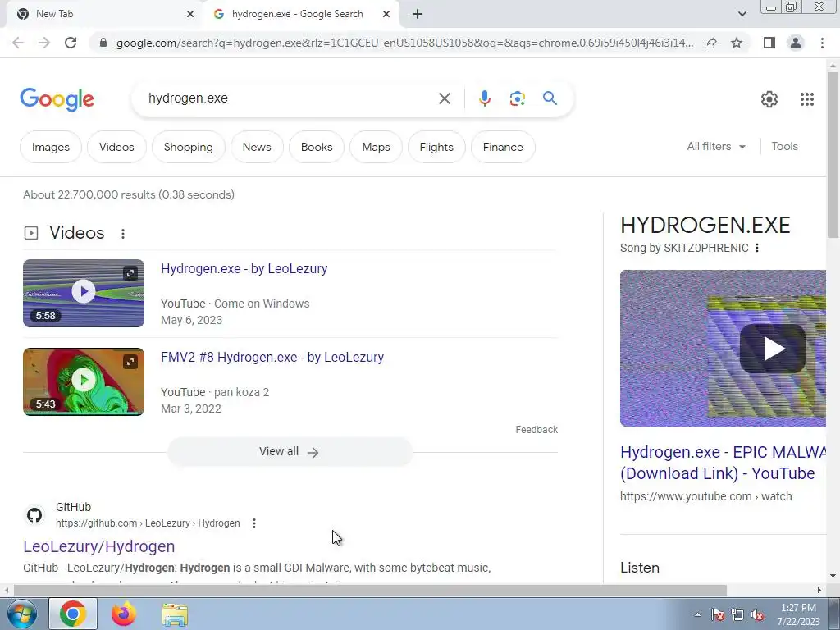Start voice search with the microphone icon
840x630 pixels.
click(484, 98)
